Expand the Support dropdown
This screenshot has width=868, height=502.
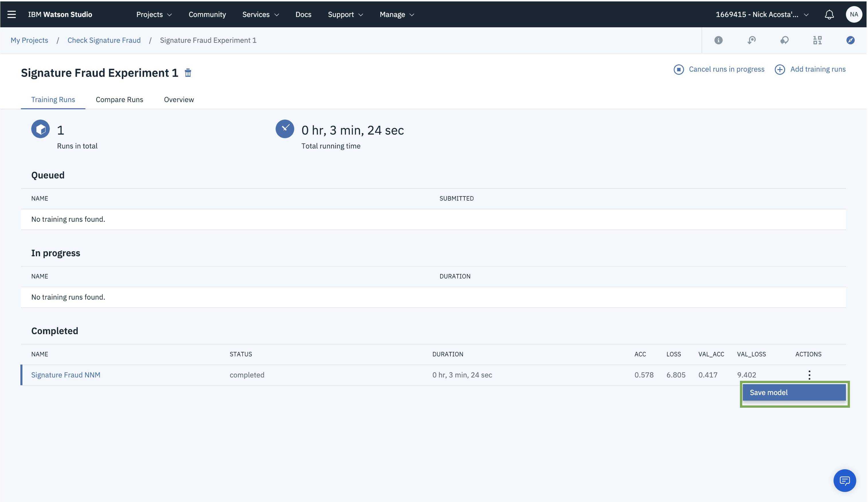[345, 15]
